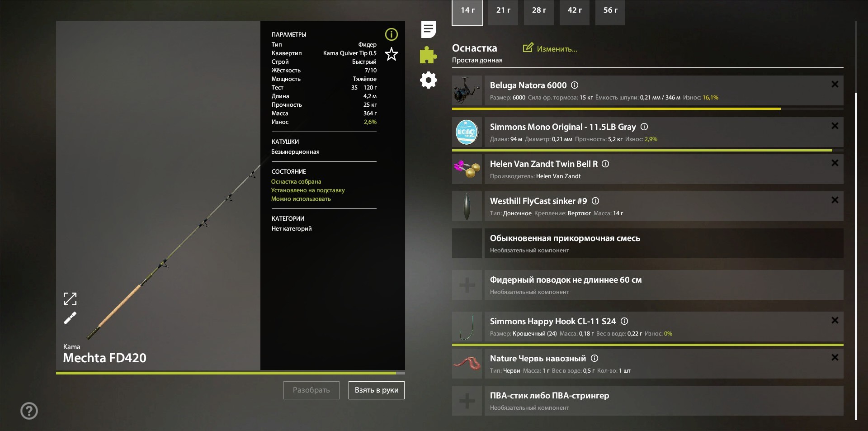868x431 pixels.
Task: Click the rod wear value 2,6%
Action: pos(370,122)
